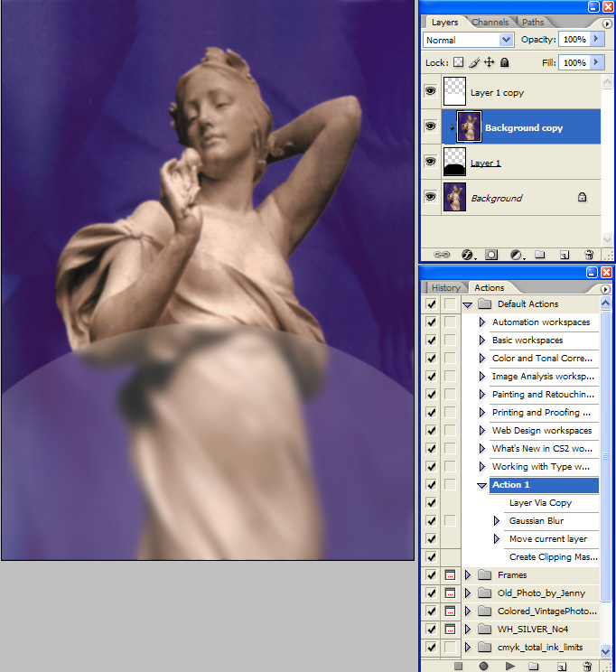Open the Actions palette flyout menu

605,289
